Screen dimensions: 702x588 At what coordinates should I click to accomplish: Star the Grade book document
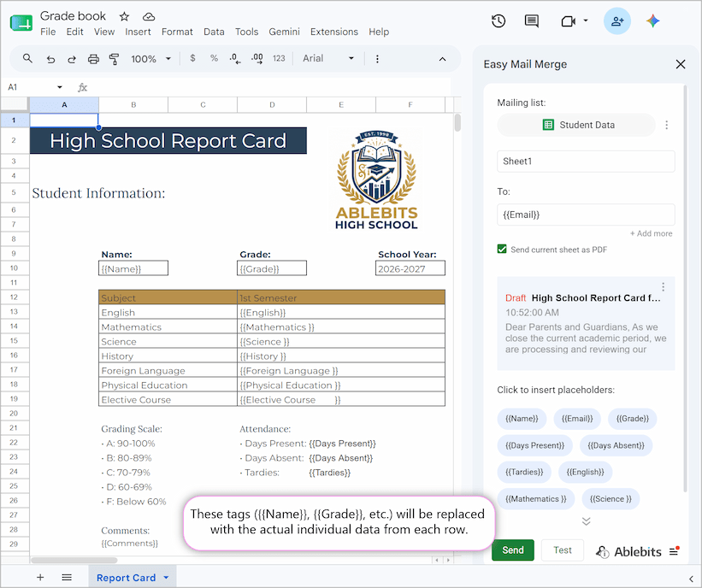124,16
